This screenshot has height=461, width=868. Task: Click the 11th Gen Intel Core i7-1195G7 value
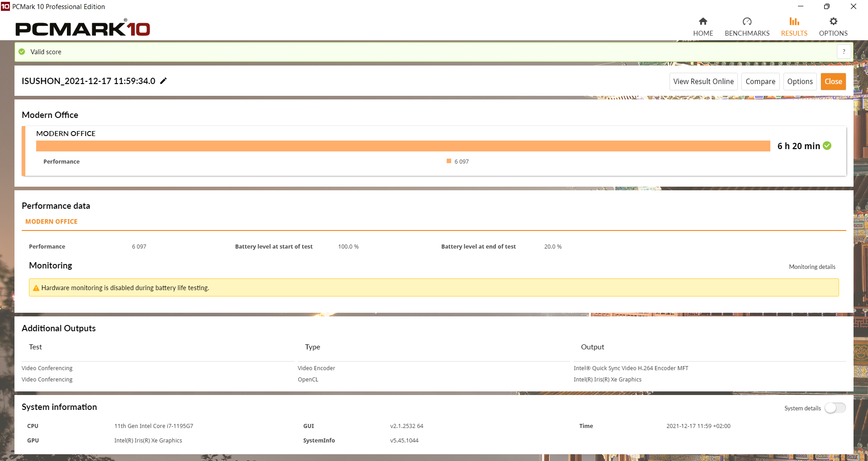[x=154, y=426]
